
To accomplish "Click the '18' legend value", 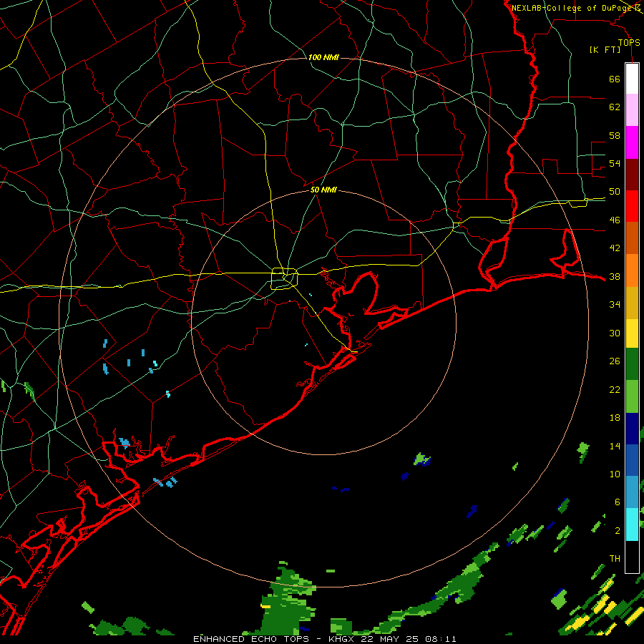I will pos(615,418).
